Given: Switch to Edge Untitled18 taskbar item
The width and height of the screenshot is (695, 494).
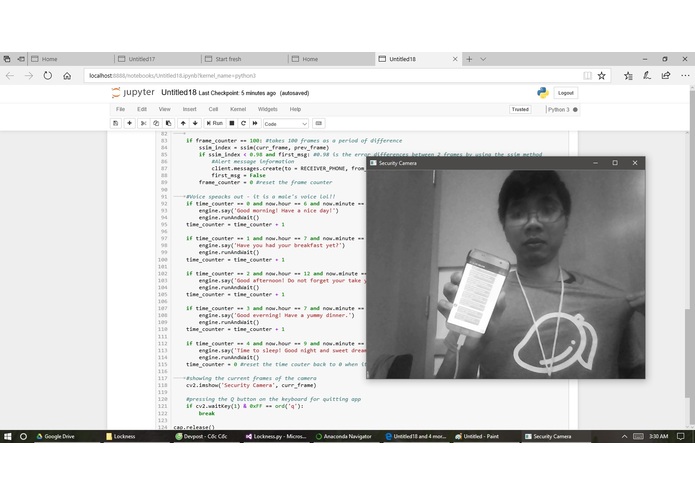Looking at the screenshot, I should (x=417, y=436).
